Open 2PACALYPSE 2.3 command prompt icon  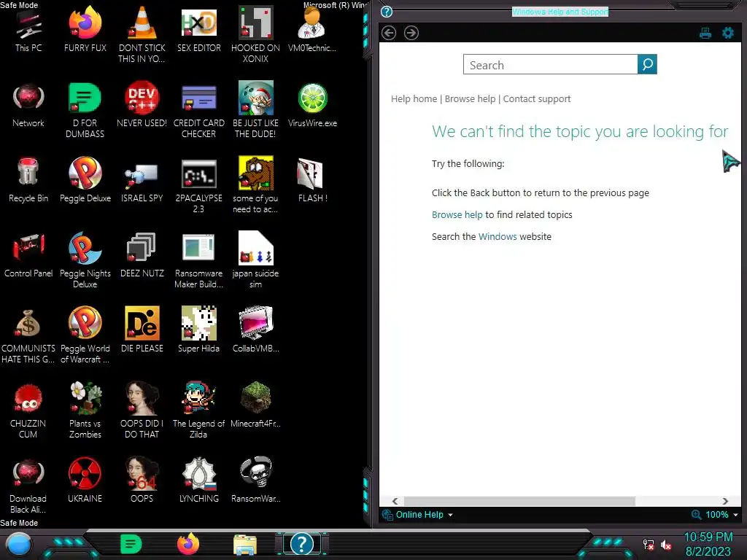coord(198,185)
